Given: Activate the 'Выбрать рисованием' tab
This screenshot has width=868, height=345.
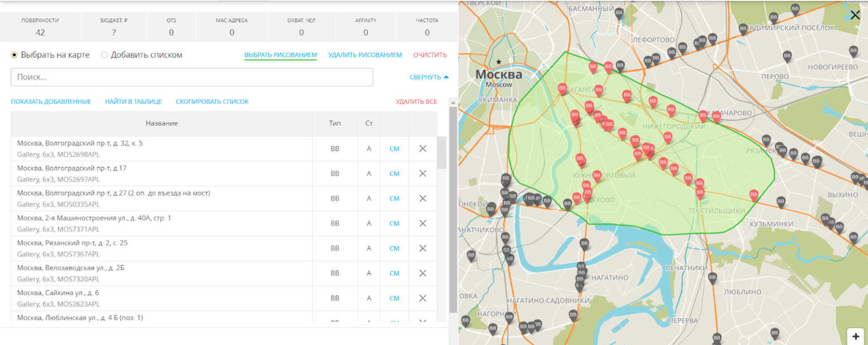Looking at the screenshot, I should 280,55.
